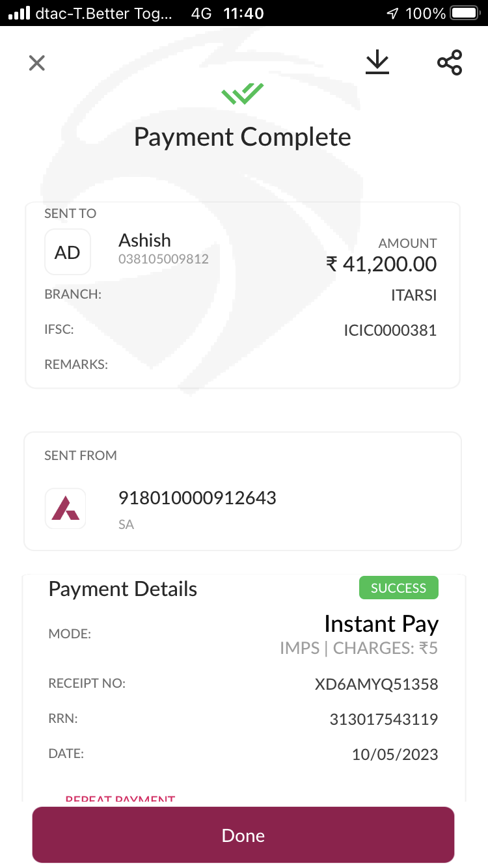
Task: Tap the RRN value 313017543119
Action: 383,720
